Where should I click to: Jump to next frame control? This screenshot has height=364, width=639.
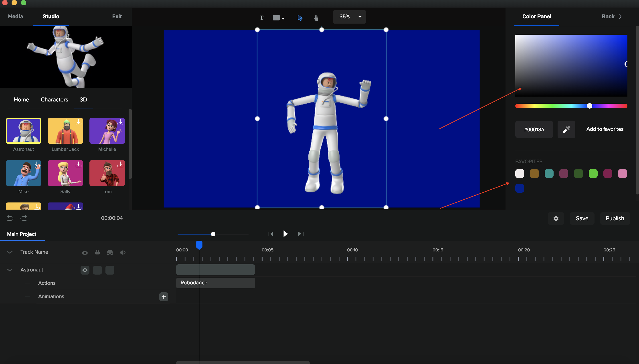click(x=301, y=234)
